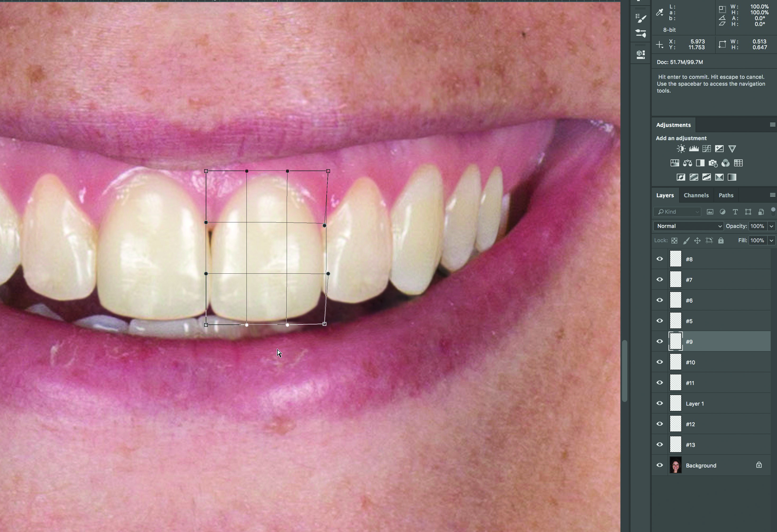Screen dimensions: 777x532
Task: Expand the Opacity slider dropdown arrow
Action: coord(771,226)
